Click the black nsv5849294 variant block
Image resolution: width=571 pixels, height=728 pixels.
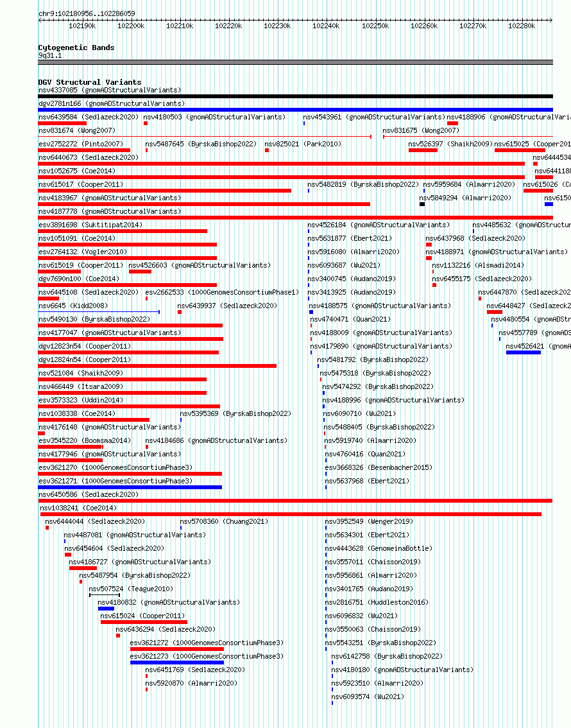click(x=422, y=204)
